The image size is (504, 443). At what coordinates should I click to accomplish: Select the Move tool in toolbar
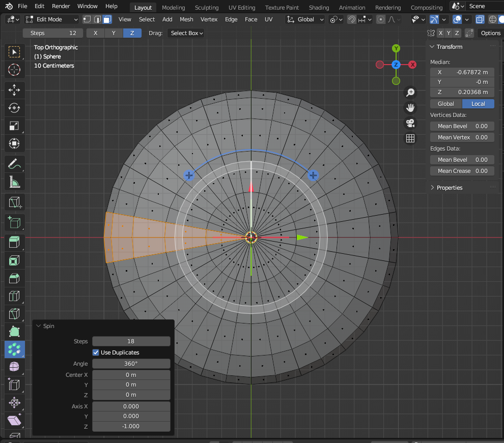point(14,90)
